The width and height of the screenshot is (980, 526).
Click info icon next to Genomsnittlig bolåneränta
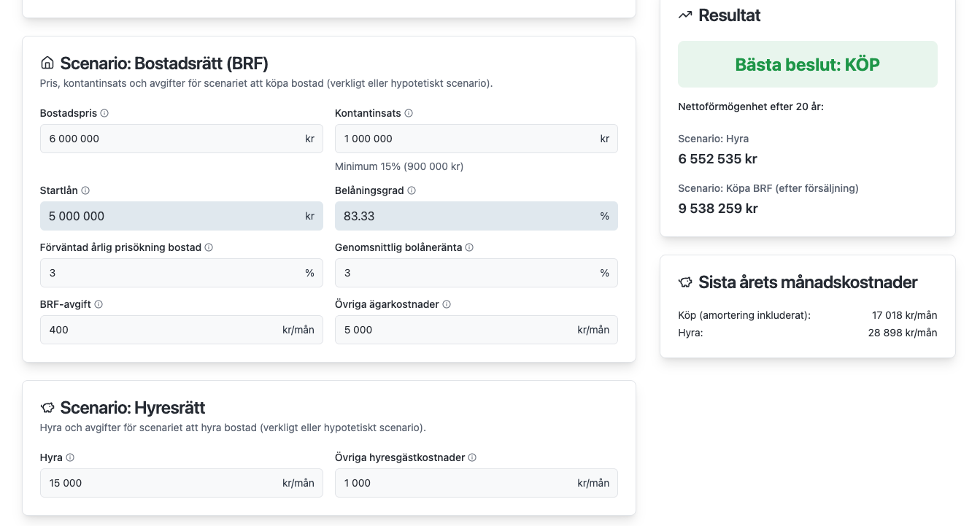(x=469, y=247)
